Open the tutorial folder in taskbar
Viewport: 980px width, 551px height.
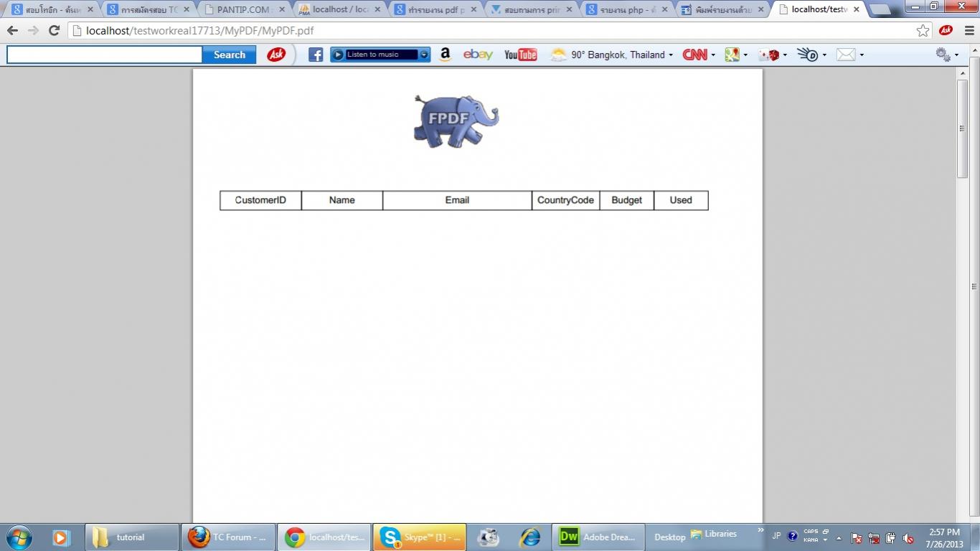click(132, 537)
